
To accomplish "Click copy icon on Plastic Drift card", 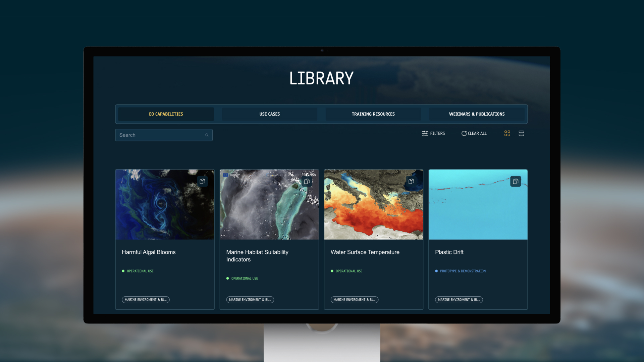I will click(x=516, y=181).
